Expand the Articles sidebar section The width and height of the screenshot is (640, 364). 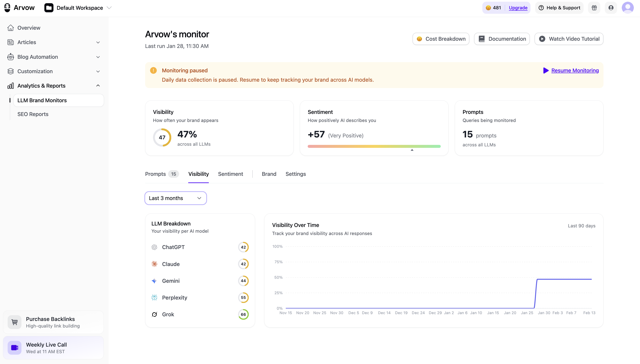(98, 42)
